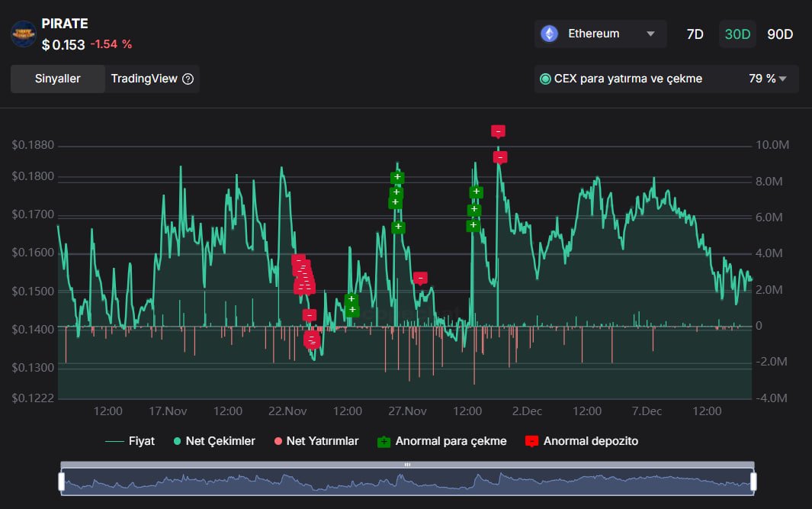Click the mini chart navigator preview
This screenshot has height=509, width=812.
[x=408, y=482]
